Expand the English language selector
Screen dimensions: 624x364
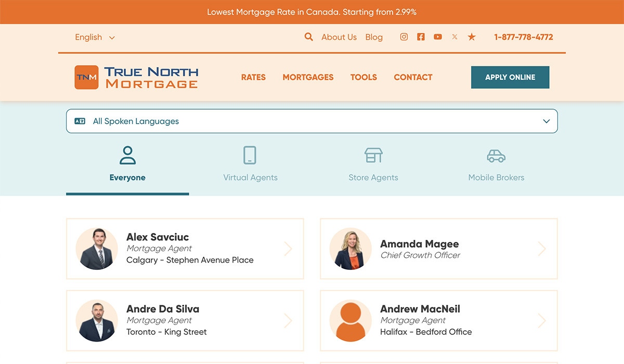click(95, 37)
